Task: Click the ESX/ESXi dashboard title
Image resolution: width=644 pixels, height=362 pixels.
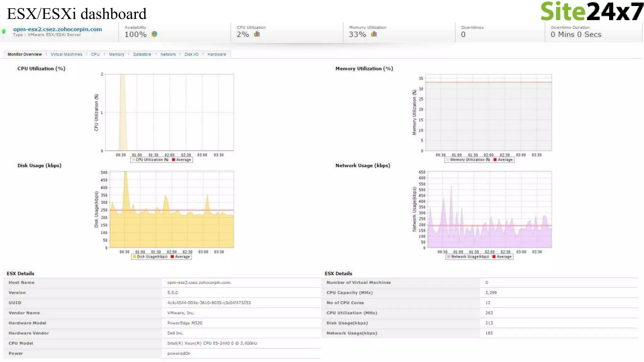Action: 76,14
